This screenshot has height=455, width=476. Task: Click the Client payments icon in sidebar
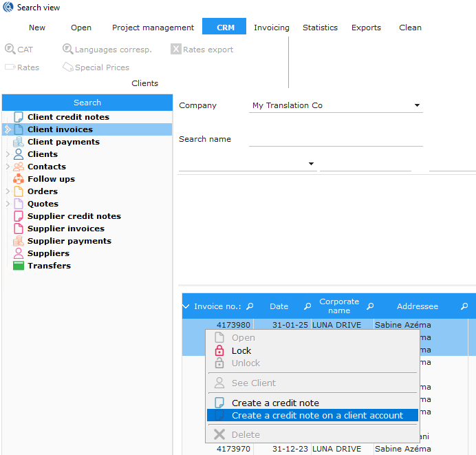[x=19, y=142]
